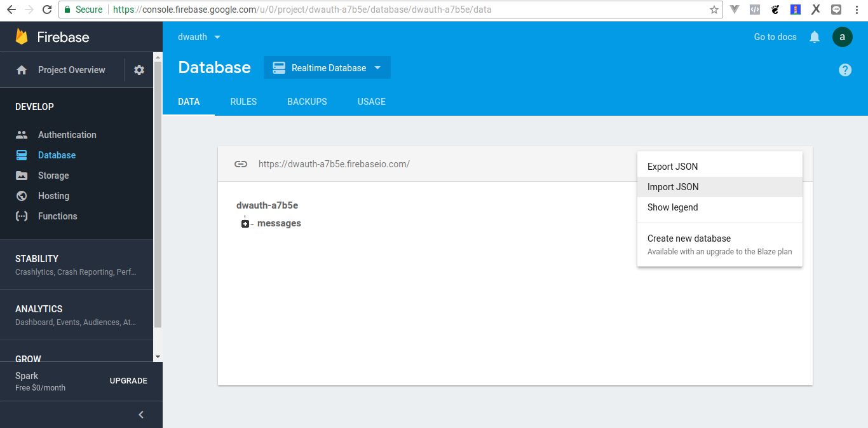Open Authentication in the sidebar
The height and width of the screenshot is (428, 868).
(x=67, y=135)
